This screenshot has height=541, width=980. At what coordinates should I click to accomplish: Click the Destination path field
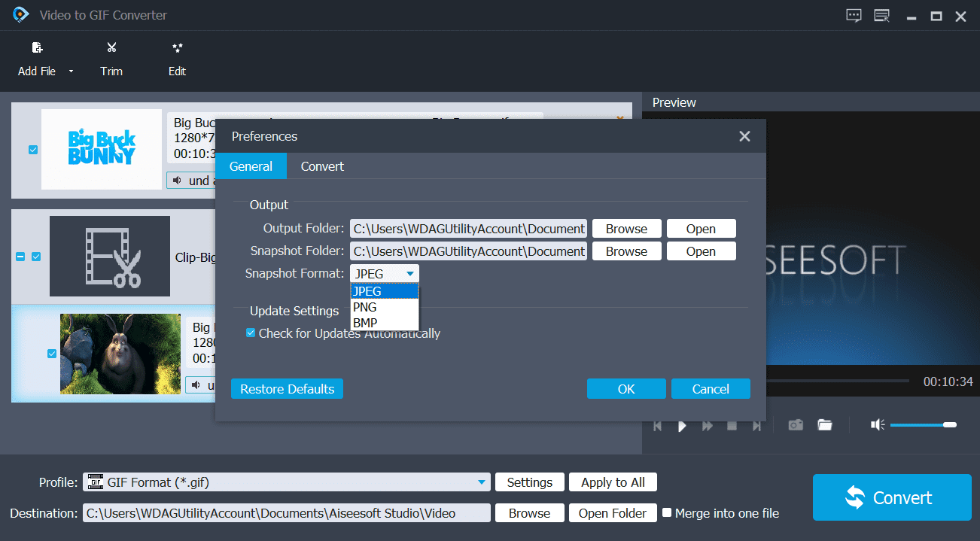coord(286,513)
